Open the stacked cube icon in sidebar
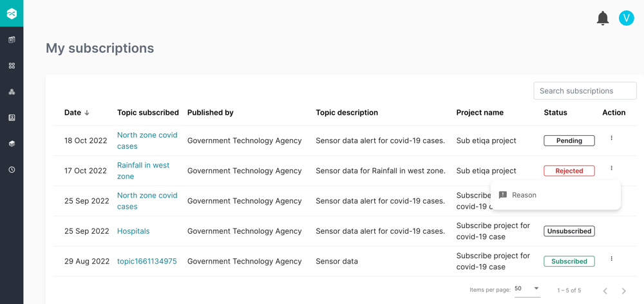Image resolution: width=644 pixels, height=304 pixels. tap(12, 144)
